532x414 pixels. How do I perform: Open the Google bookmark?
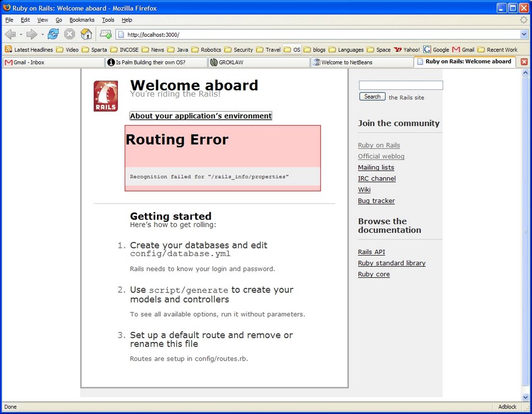pos(436,49)
